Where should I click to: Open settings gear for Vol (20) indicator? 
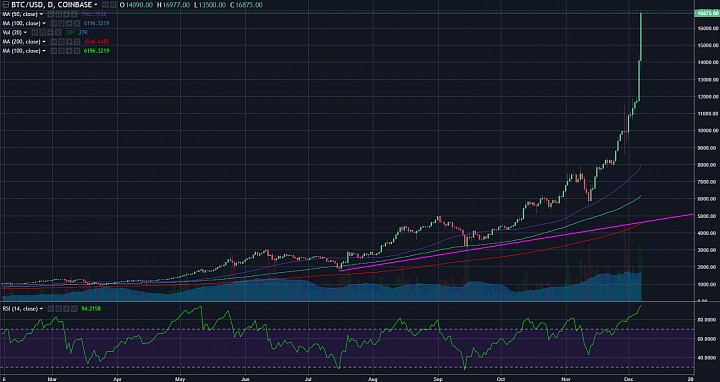(43, 33)
